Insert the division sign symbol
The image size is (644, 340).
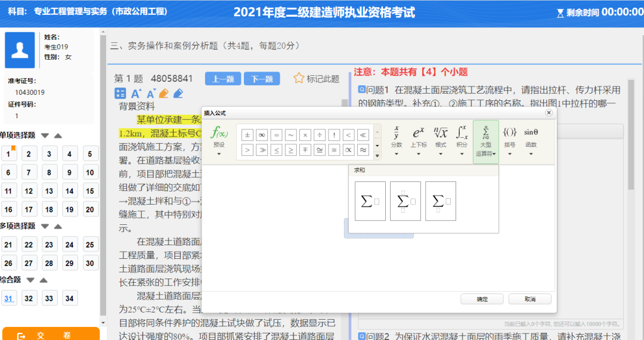tap(319, 135)
